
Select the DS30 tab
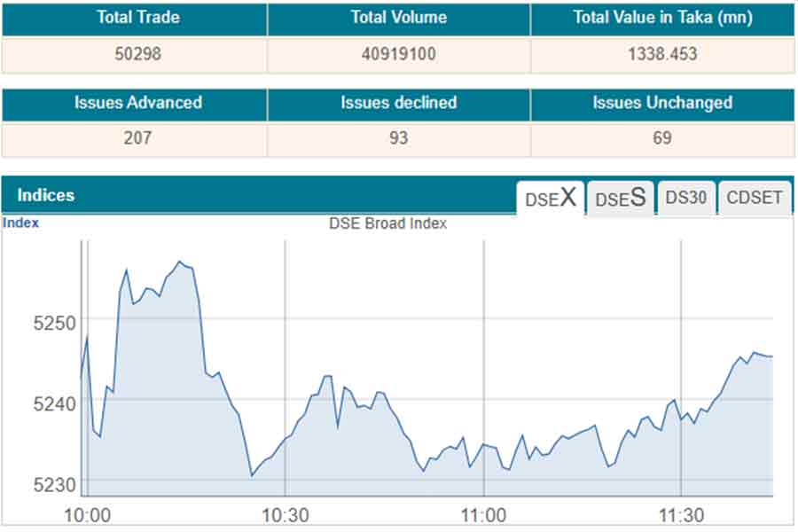pyautogui.click(x=686, y=198)
